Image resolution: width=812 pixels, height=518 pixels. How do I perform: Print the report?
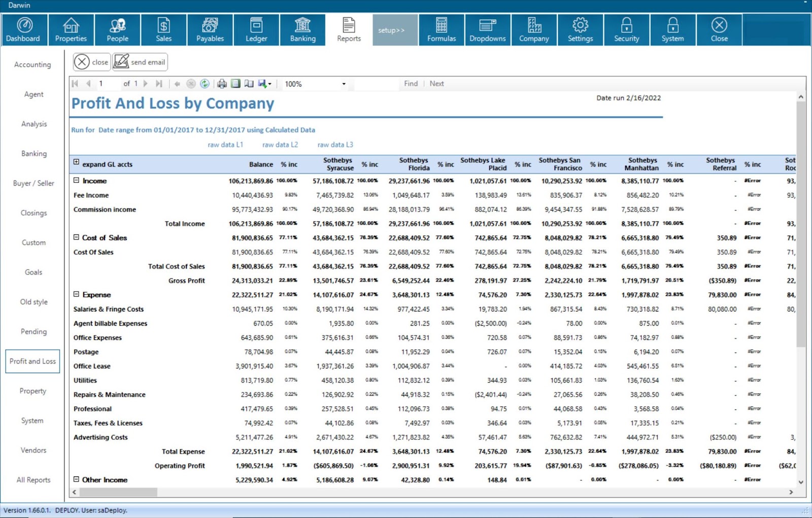point(222,84)
